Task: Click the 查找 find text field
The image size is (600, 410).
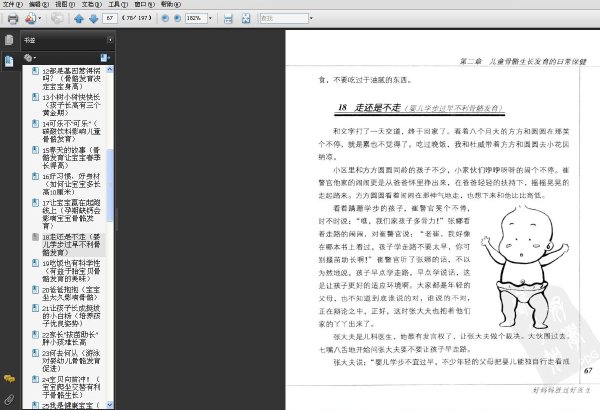Action: point(284,18)
